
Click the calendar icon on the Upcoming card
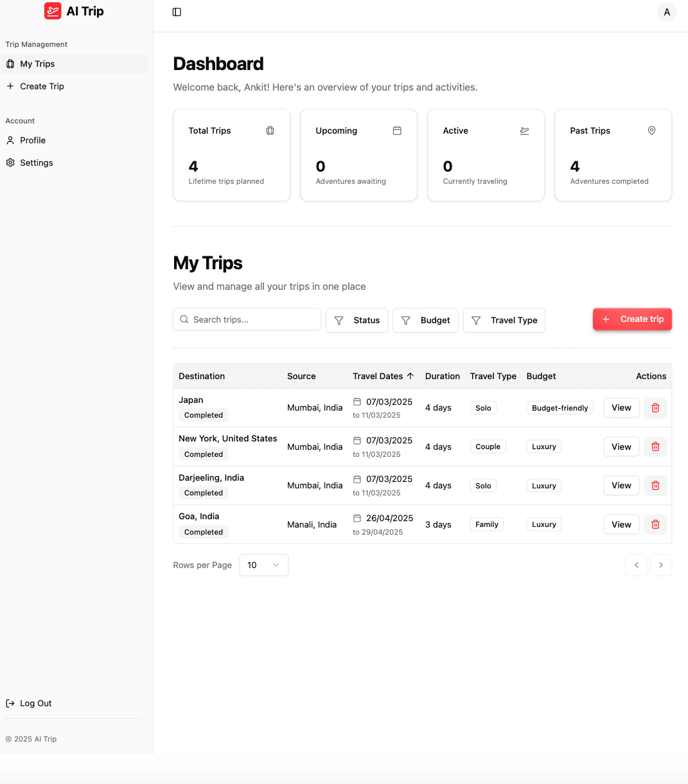(397, 130)
